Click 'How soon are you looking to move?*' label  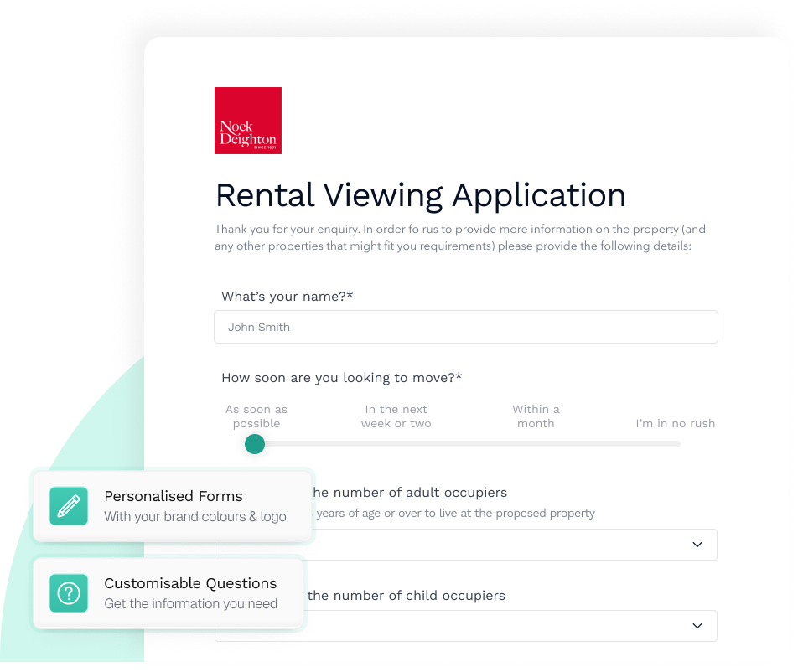tap(341, 377)
